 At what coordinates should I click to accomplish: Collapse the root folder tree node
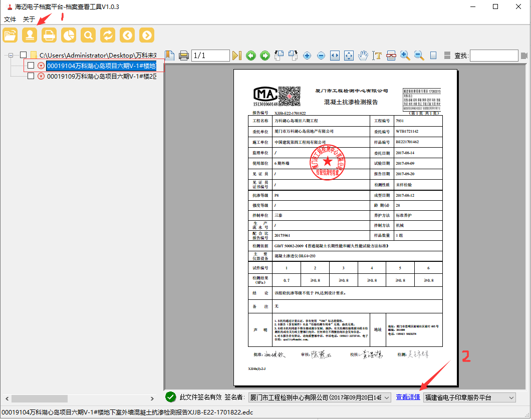point(11,55)
